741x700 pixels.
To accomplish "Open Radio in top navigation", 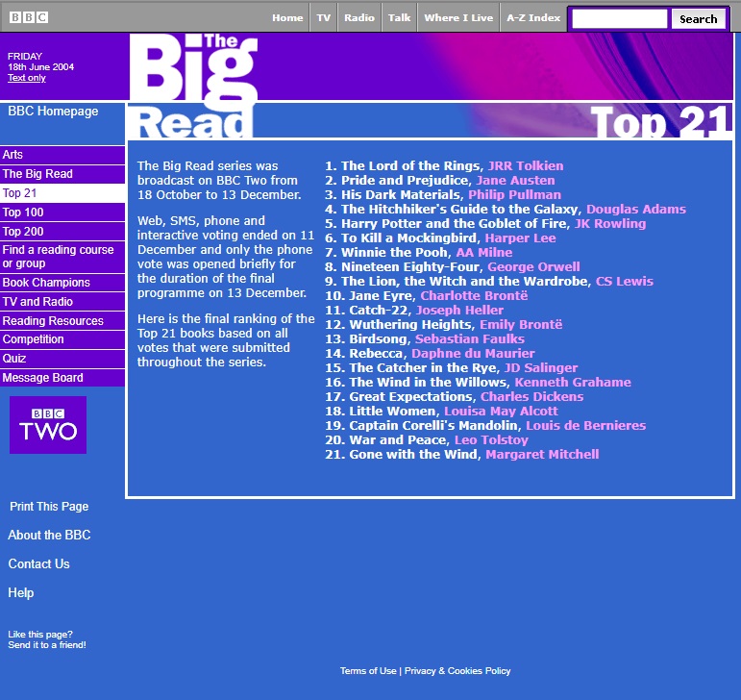I will (x=359, y=18).
